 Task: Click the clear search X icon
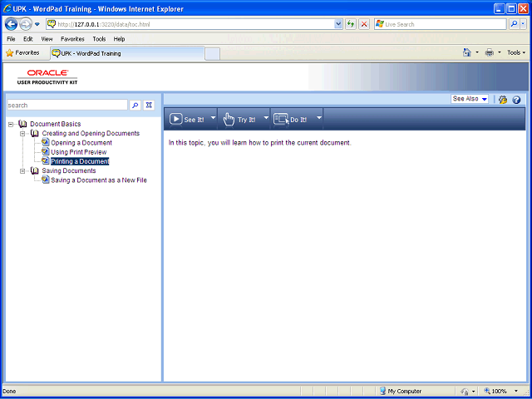149,106
